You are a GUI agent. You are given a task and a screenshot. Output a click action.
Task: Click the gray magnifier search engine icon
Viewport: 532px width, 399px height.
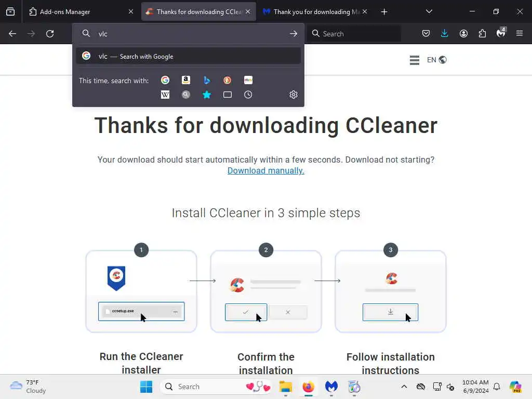[x=185, y=95]
